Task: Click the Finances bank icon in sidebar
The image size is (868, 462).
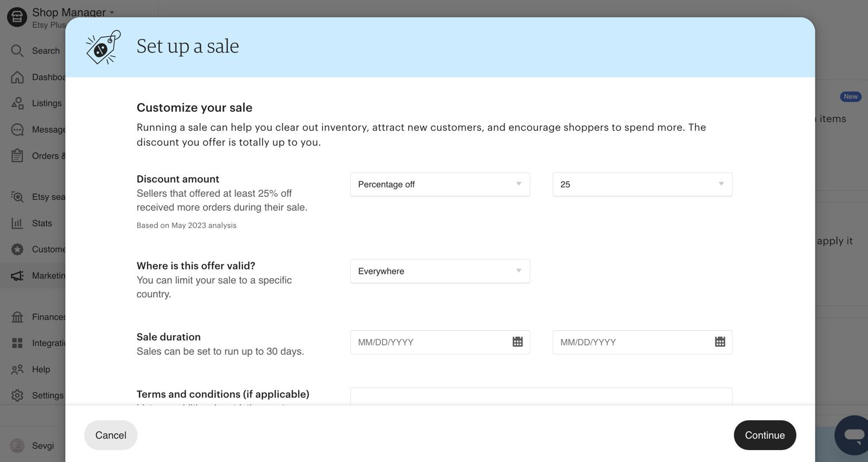Action: tap(17, 317)
